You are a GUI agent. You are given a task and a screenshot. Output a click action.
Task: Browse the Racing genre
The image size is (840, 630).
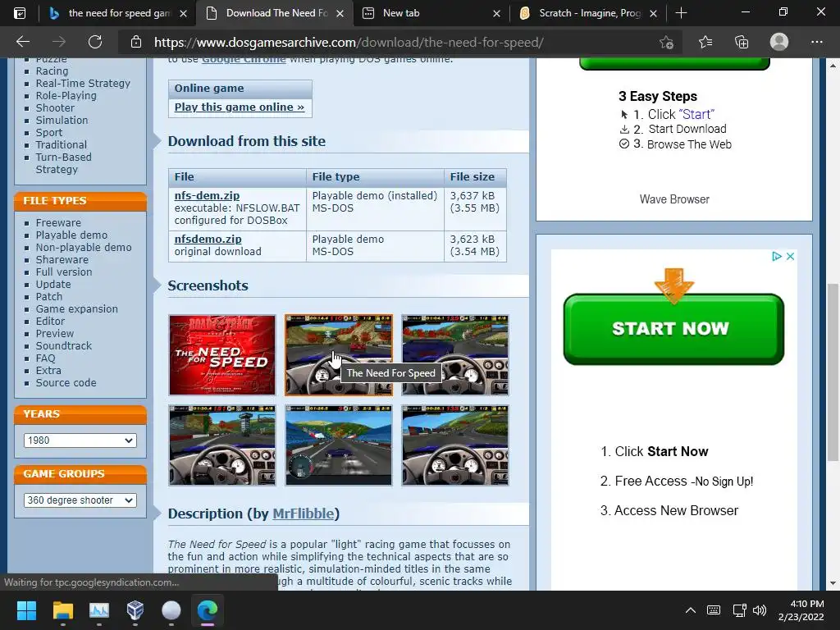pos(52,71)
